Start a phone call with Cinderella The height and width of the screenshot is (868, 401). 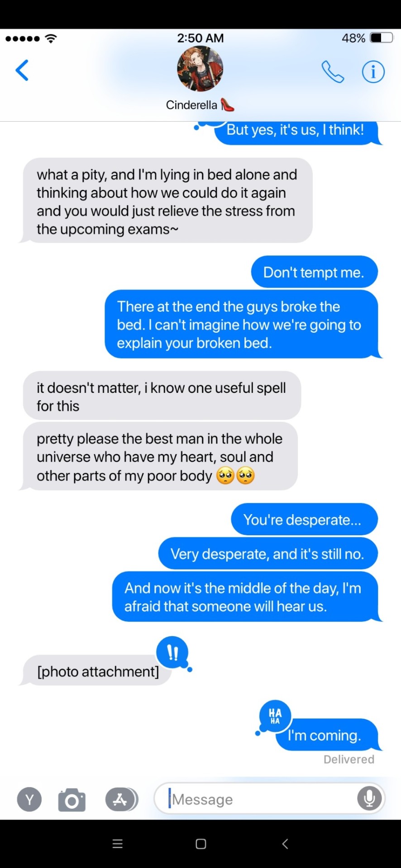333,72
